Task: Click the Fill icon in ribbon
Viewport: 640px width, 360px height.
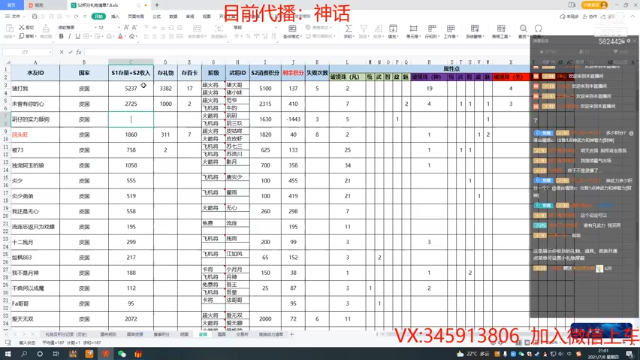Action: coord(393,28)
